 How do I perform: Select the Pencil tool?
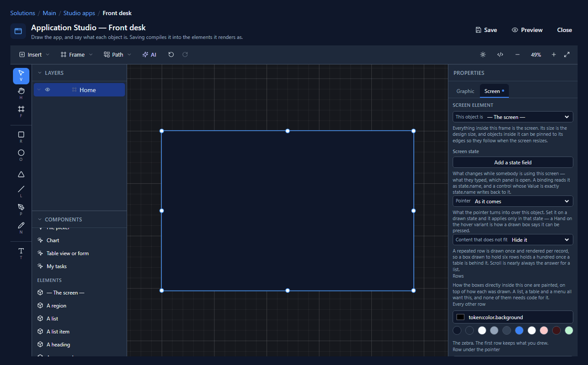click(x=21, y=228)
